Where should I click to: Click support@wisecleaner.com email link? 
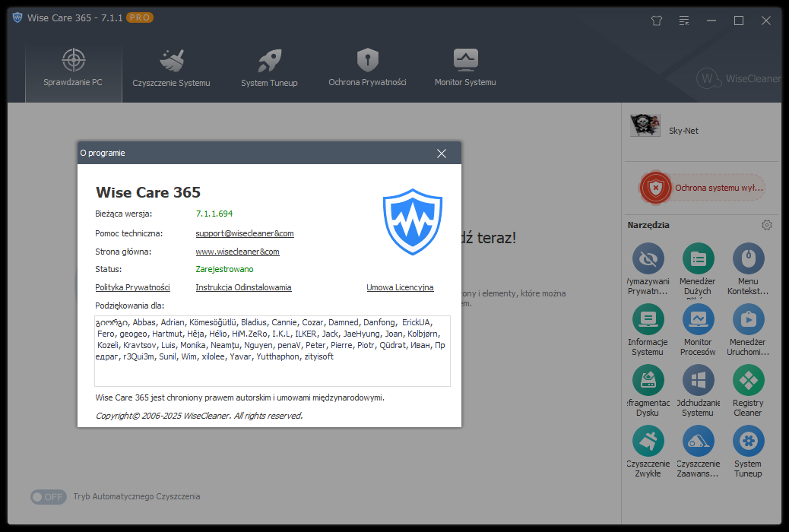(245, 233)
